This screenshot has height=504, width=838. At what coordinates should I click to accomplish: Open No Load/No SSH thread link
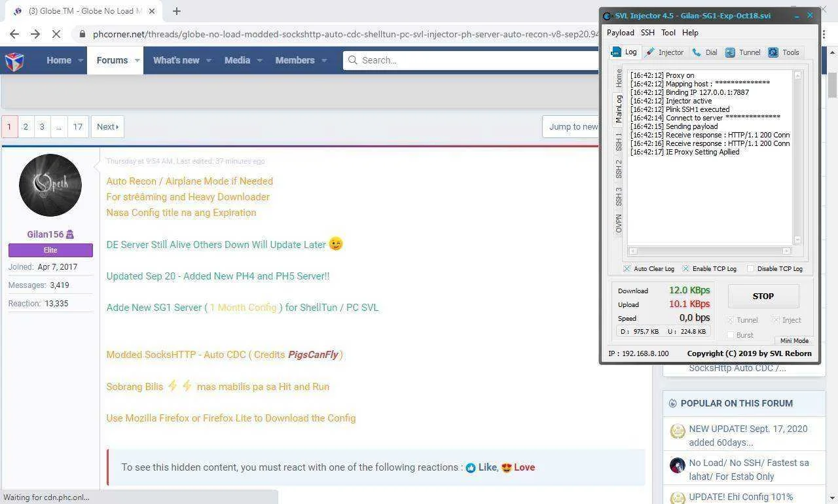click(749, 470)
